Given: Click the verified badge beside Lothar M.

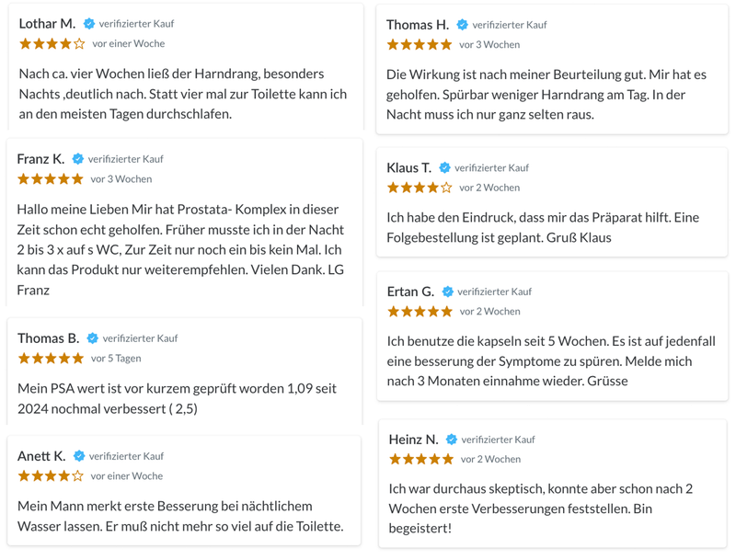Looking at the screenshot, I should (89, 24).
